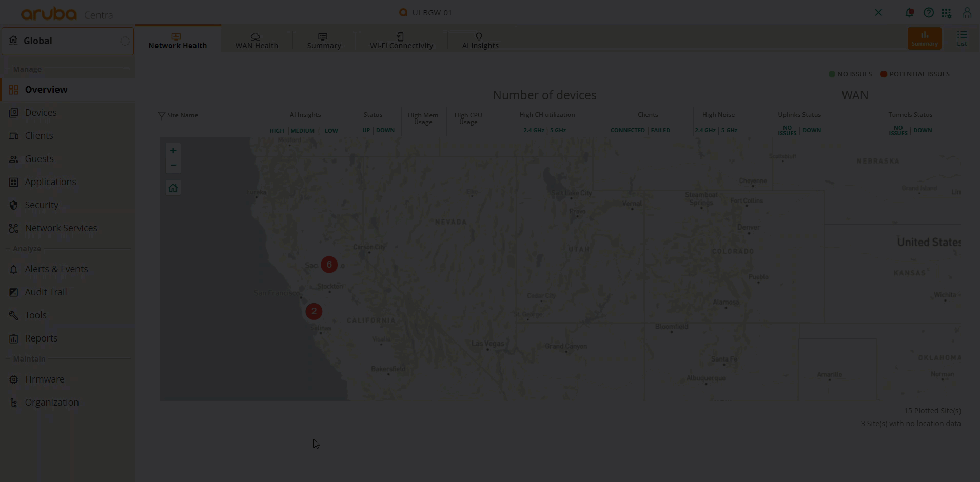Open the AI Insights tab
The width and height of the screenshot is (980, 482).
click(x=480, y=41)
